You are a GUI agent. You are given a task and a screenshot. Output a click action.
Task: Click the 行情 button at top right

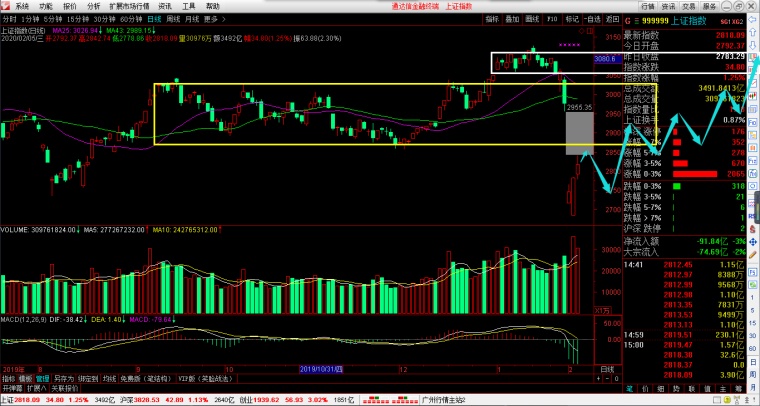point(648,6)
